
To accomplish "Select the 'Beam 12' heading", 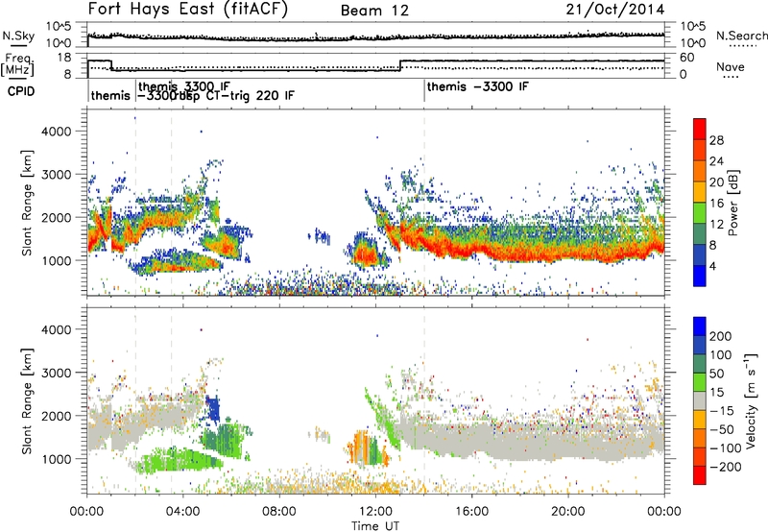I will pyautogui.click(x=374, y=11).
